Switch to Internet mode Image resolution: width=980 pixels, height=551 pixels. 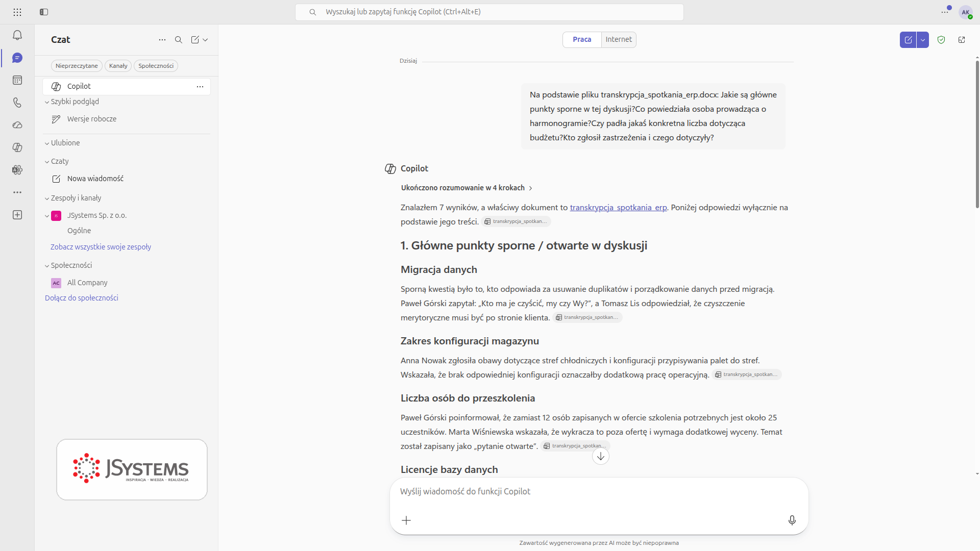pos(619,40)
